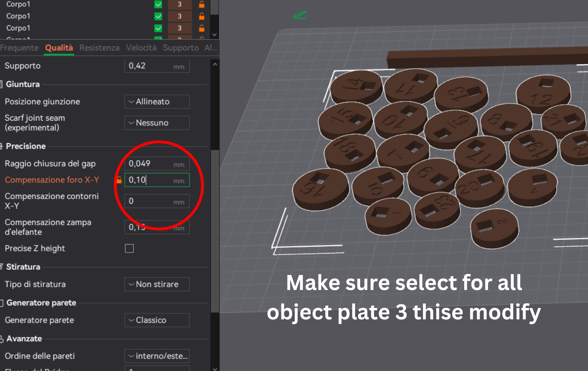Toggle the Precise Z height checkbox
Screen dimensions: 588x371
pyautogui.click(x=129, y=248)
